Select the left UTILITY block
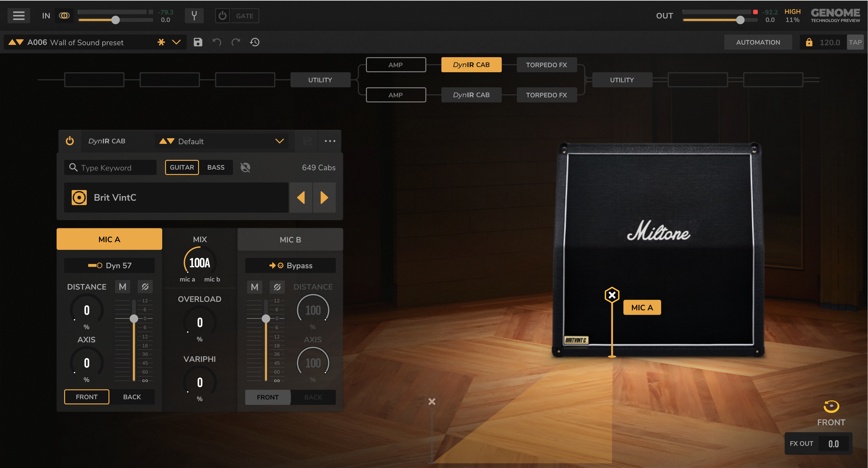This screenshot has height=468, width=868. tap(320, 80)
